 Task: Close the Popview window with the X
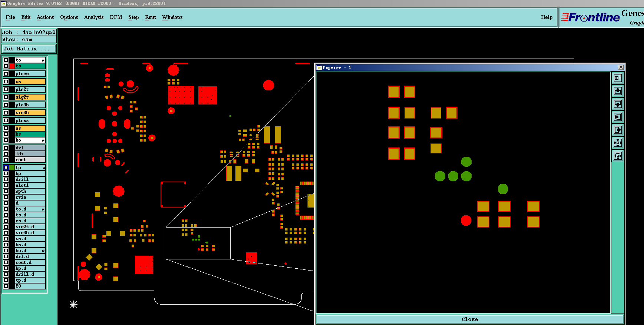pyautogui.click(x=621, y=67)
